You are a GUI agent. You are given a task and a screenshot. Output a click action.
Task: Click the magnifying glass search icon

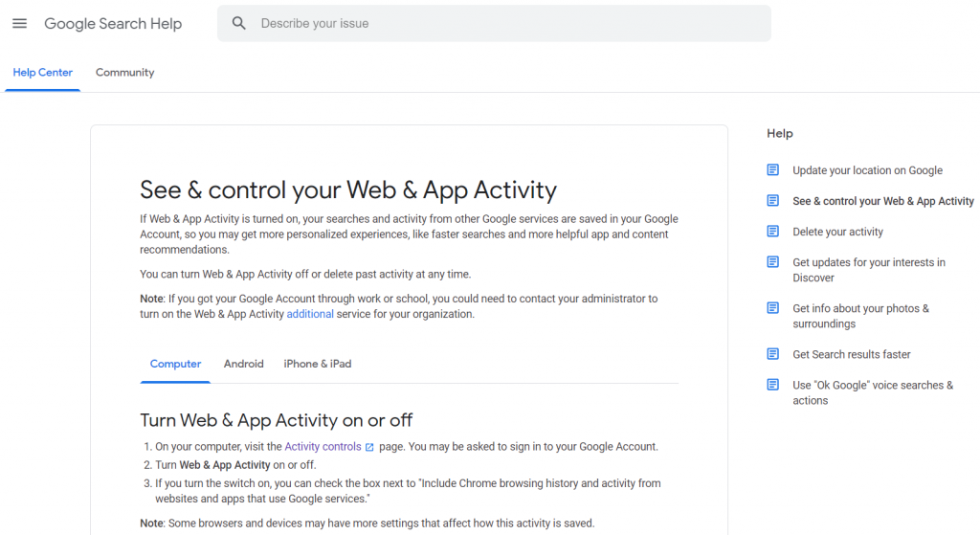coord(238,24)
